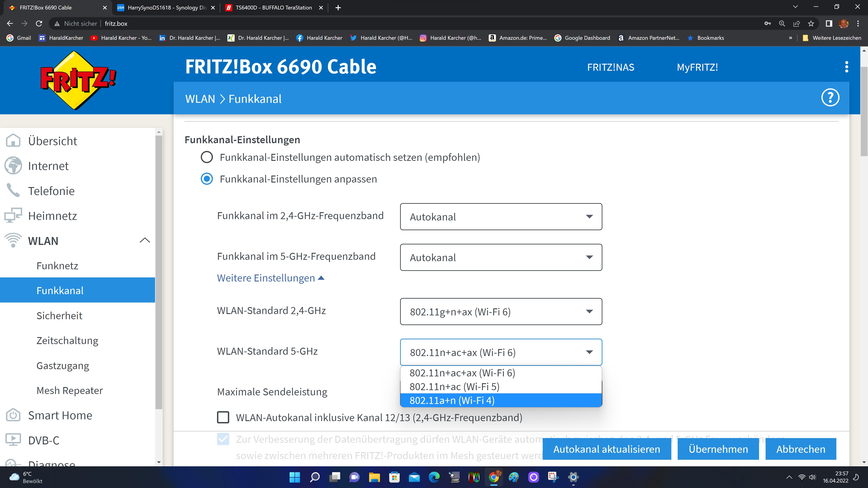Image resolution: width=868 pixels, height=488 pixels.
Task: Open Internet section via the globe icon
Action: click(13, 166)
